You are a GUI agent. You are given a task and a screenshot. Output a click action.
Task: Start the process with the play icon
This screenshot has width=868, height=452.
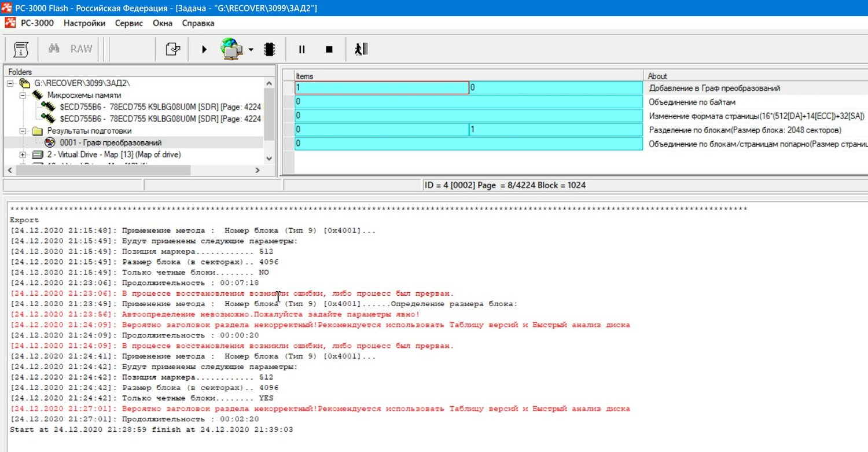click(204, 50)
